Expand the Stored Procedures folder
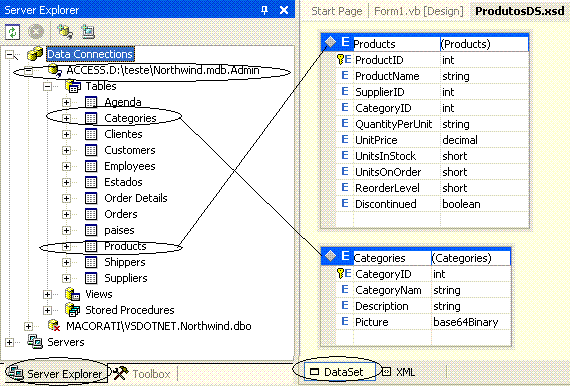This screenshot has width=570, height=386. (47, 310)
